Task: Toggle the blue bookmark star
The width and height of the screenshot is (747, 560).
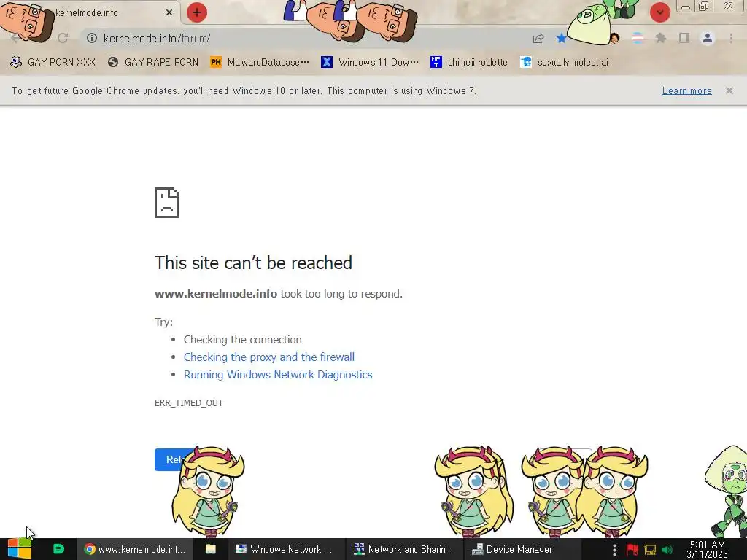Action: pyautogui.click(x=562, y=38)
